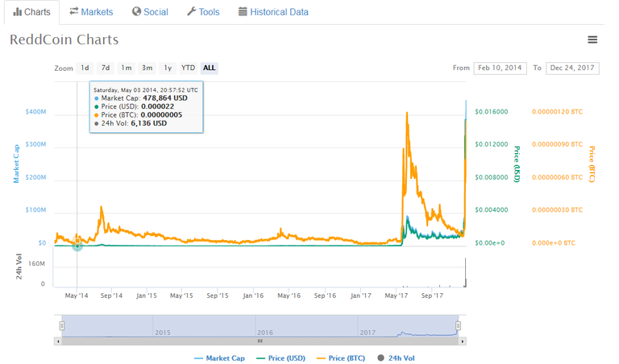Toggle Market Cap series in legend
The height and width of the screenshot is (364, 619).
point(219,358)
